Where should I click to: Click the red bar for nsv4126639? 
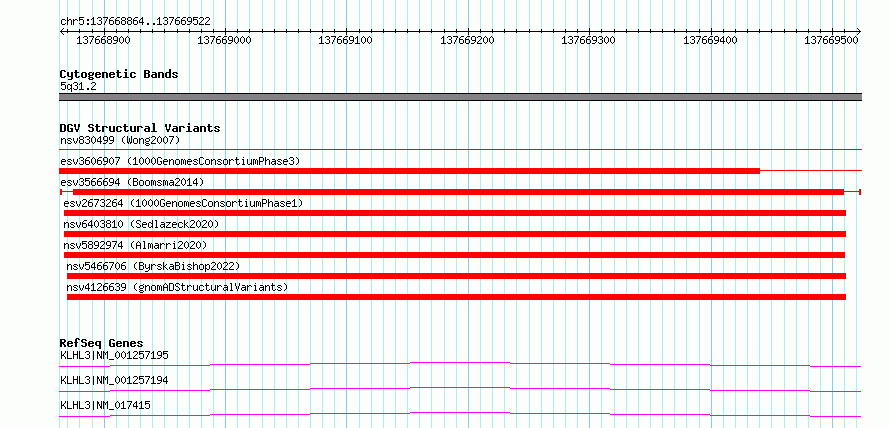pyautogui.click(x=456, y=297)
